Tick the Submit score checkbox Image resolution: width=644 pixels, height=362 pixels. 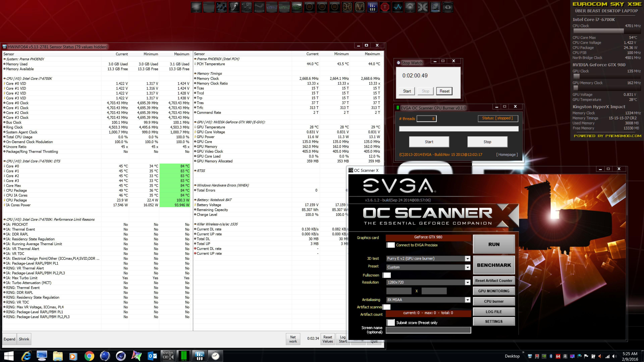click(391, 322)
